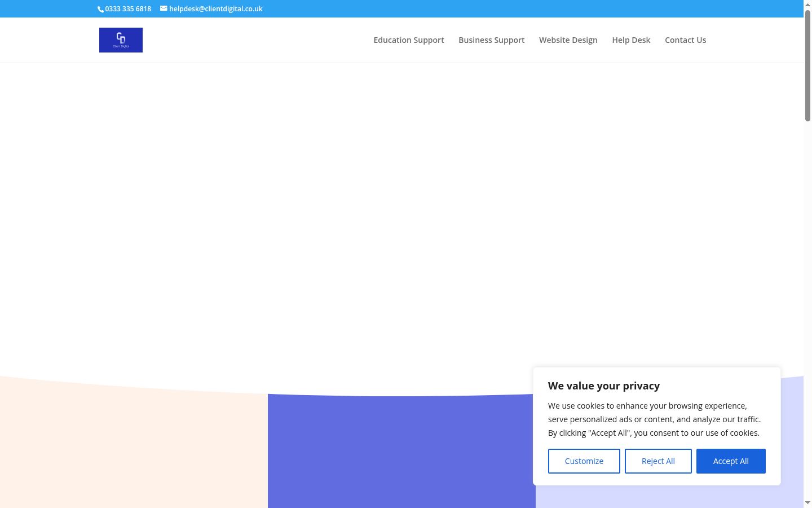Image resolution: width=812 pixels, height=508 pixels.
Task: Navigate to Contact Us
Action: (x=686, y=40)
